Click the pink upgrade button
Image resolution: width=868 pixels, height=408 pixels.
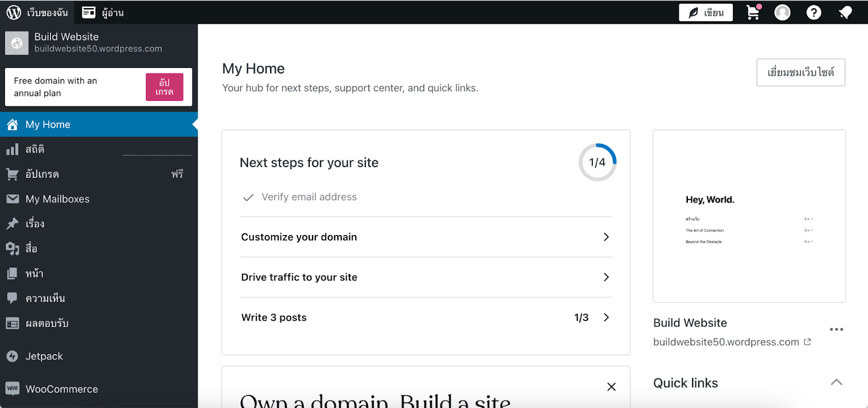[164, 87]
